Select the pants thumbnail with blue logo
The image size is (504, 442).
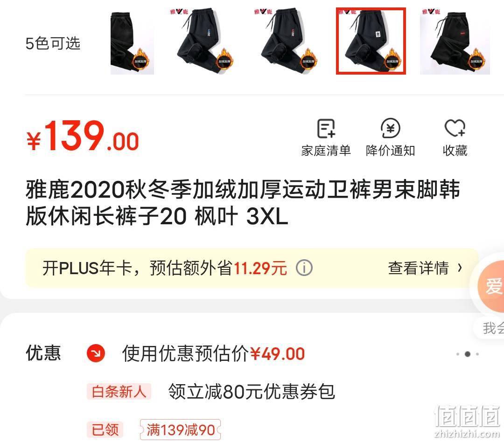(x=204, y=41)
